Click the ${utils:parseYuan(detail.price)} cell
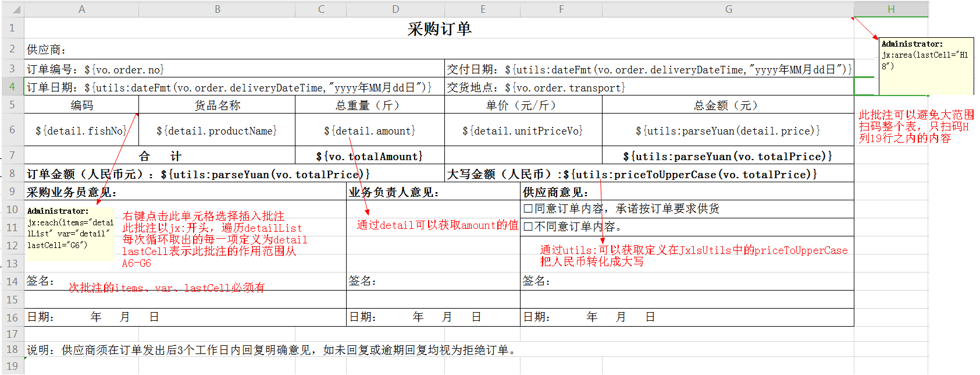Image resolution: width=980 pixels, height=375 pixels. tap(728, 130)
